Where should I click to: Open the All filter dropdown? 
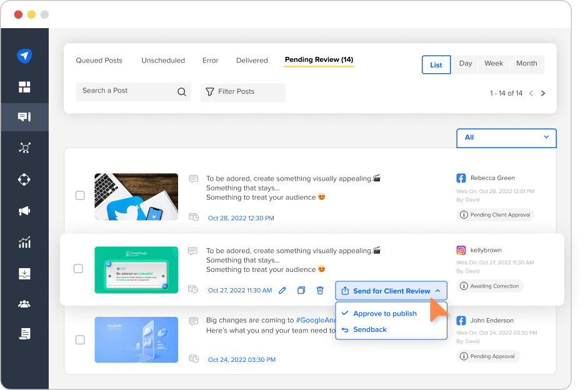coord(506,137)
